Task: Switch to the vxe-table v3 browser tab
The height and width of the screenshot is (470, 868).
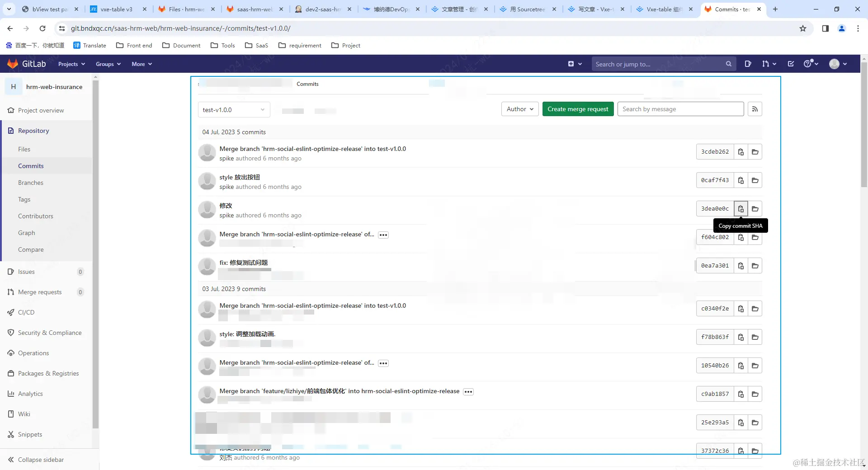Action: [118, 9]
